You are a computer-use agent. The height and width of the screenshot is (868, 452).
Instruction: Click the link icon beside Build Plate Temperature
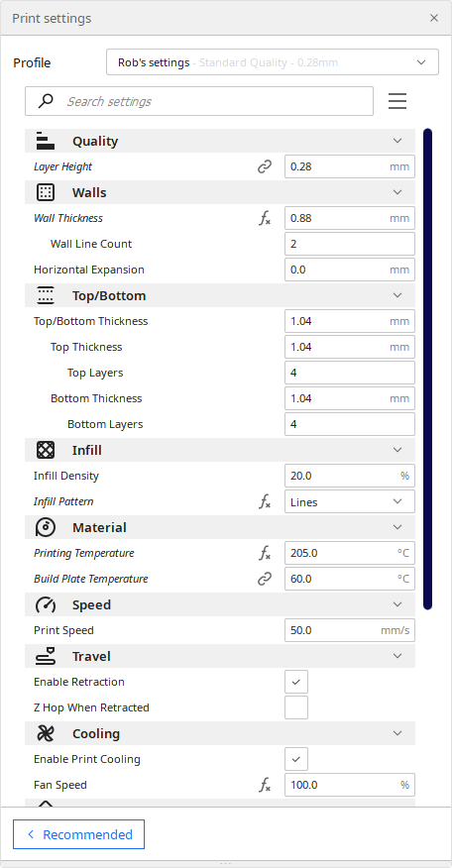265,579
